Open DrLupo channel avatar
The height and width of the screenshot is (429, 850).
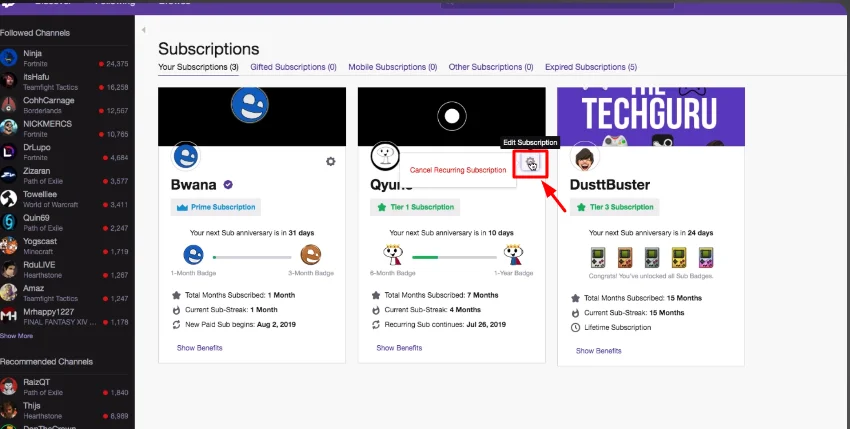pos(9,151)
